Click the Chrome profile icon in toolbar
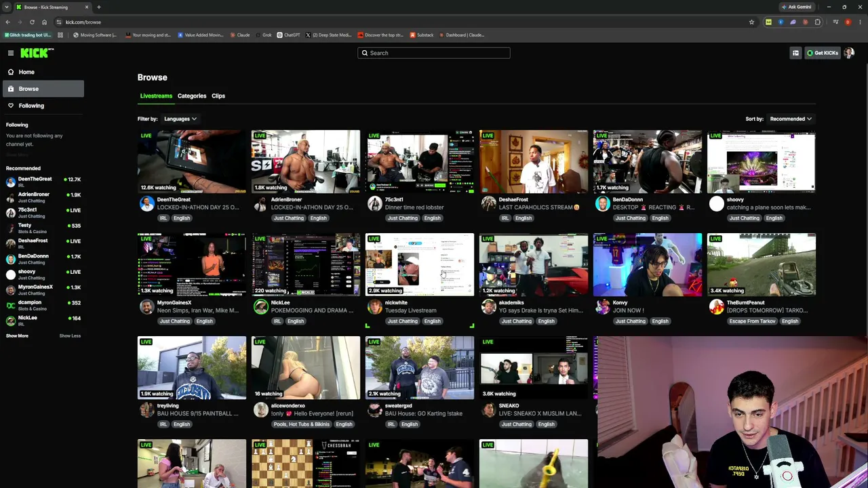 848,22
